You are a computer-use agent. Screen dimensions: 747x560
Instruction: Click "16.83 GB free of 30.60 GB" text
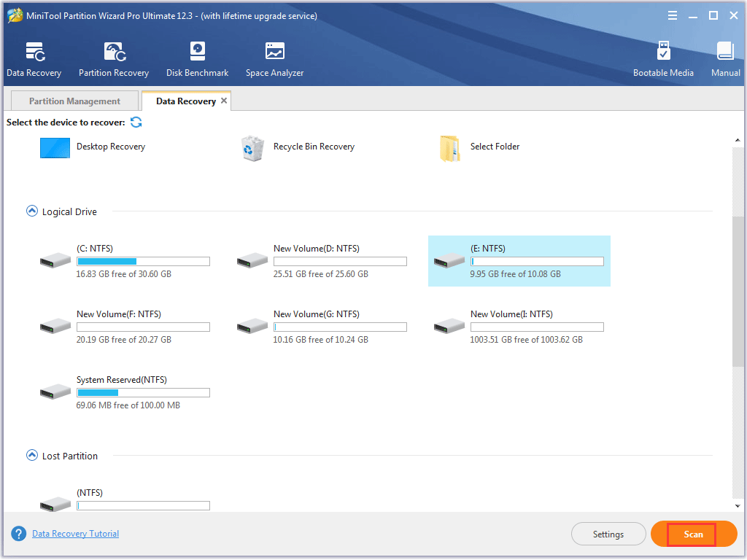pyautogui.click(x=124, y=274)
